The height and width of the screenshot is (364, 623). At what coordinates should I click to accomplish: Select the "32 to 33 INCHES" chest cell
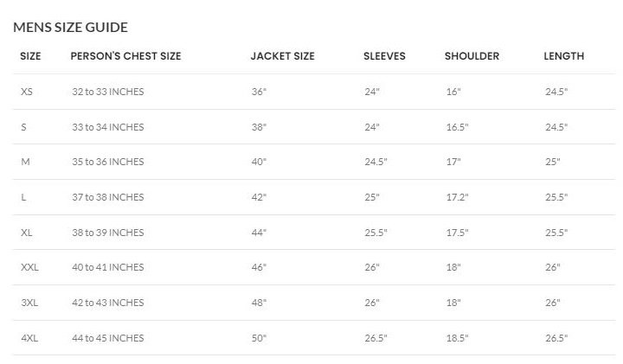coord(107,92)
